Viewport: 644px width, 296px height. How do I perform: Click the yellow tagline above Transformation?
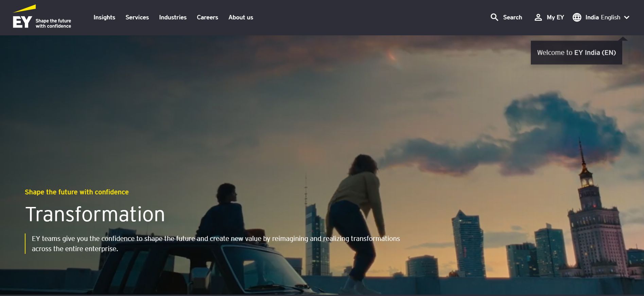pos(77,192)
